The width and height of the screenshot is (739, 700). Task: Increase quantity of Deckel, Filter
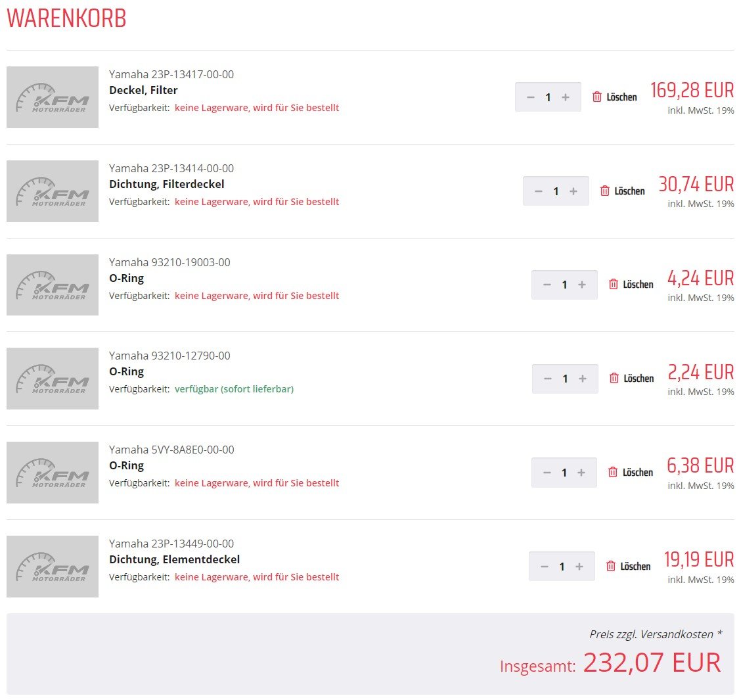(566, 97)
